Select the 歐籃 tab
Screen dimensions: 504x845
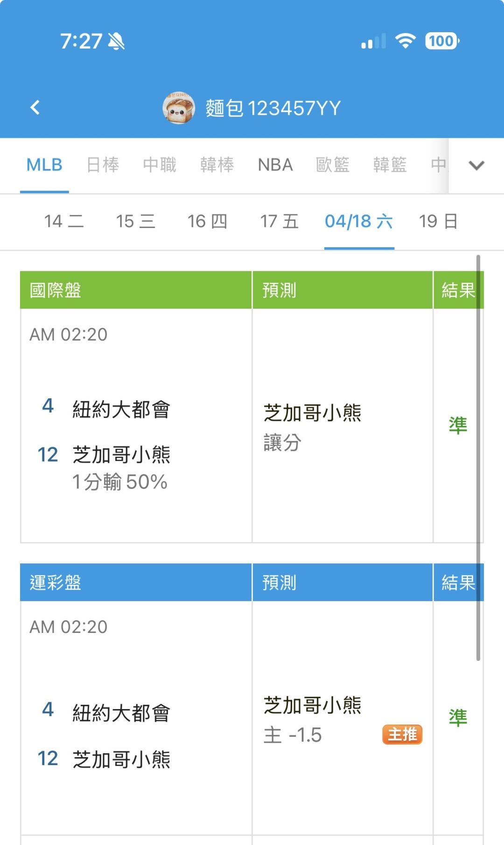click(333, 165)
